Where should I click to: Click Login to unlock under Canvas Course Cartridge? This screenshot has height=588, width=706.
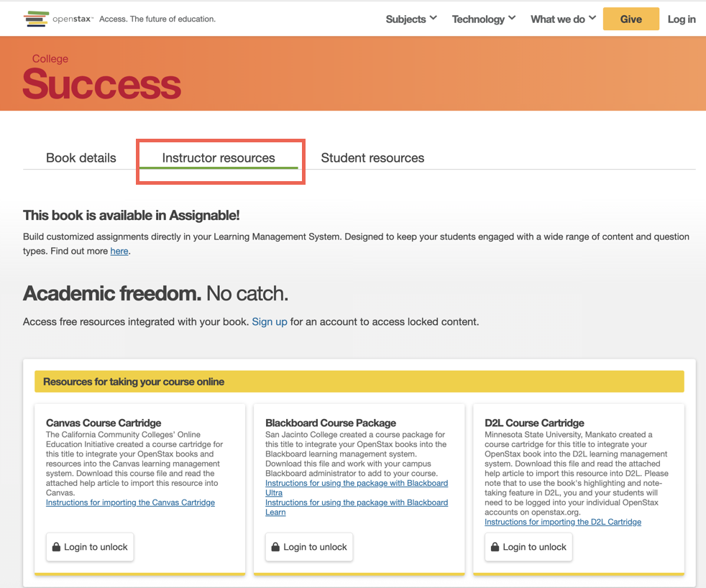89,546
